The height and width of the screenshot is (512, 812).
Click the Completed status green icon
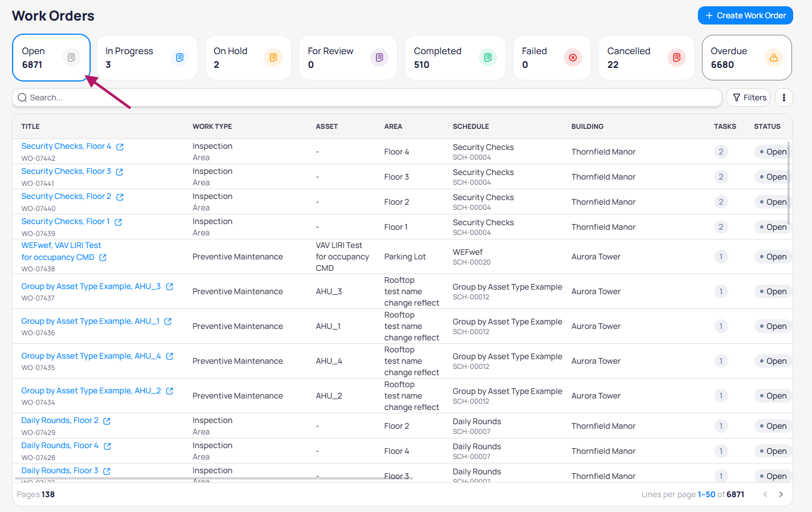coord(487,58)
